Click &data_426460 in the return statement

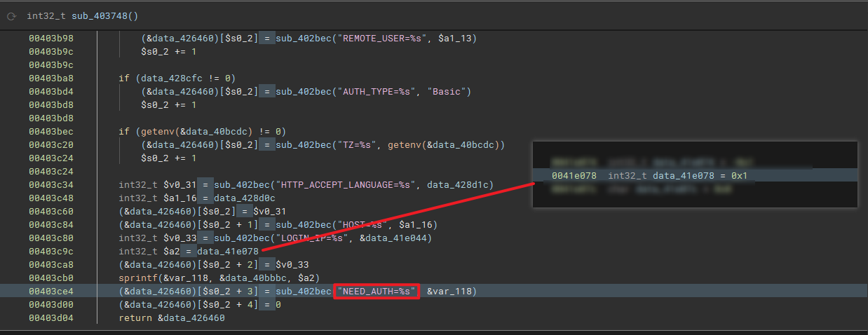tap(191, 318)
